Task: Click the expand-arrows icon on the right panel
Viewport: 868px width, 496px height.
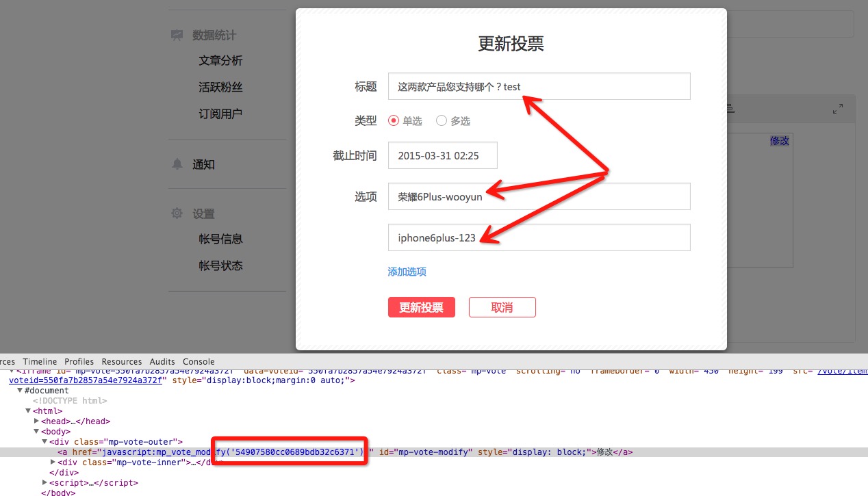Action: click(x=838, y=109)
